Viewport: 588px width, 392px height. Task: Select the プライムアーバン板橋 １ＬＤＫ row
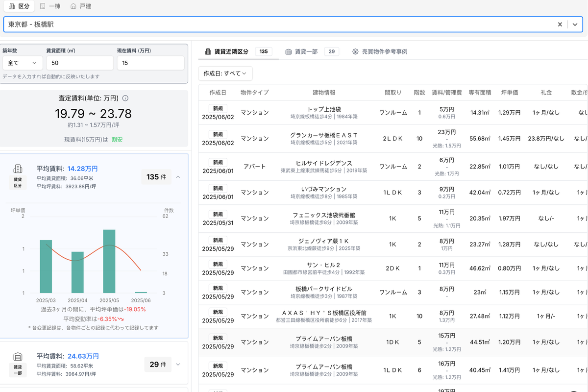[393, 370]
